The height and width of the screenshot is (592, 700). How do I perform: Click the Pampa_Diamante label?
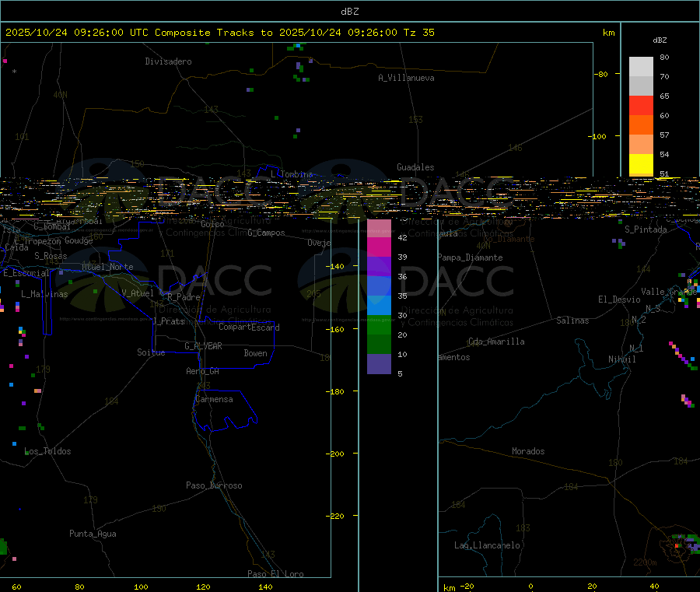point(471,257)
